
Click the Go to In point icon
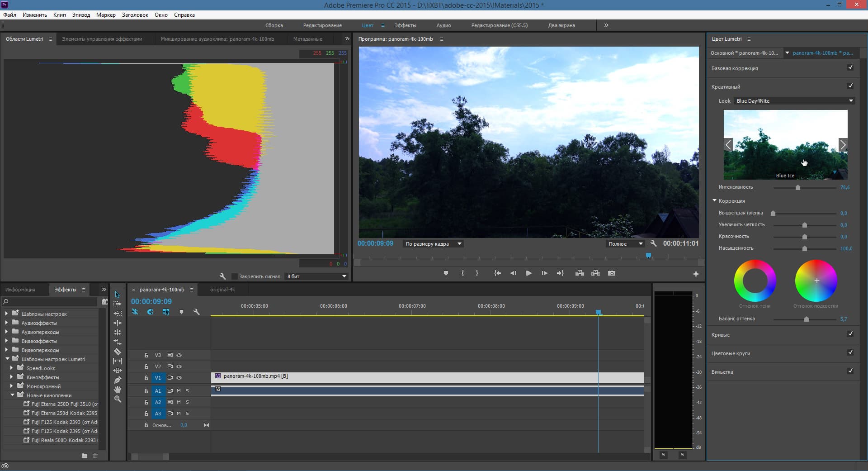[497, 273]
